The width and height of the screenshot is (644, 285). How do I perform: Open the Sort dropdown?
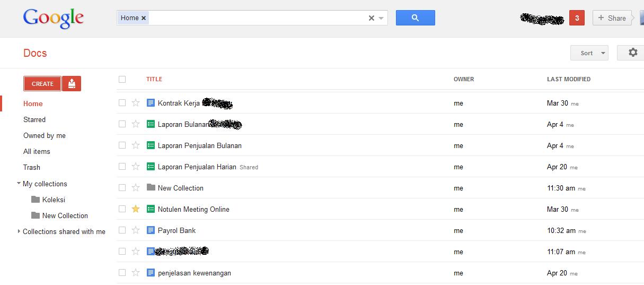point(589,53)
